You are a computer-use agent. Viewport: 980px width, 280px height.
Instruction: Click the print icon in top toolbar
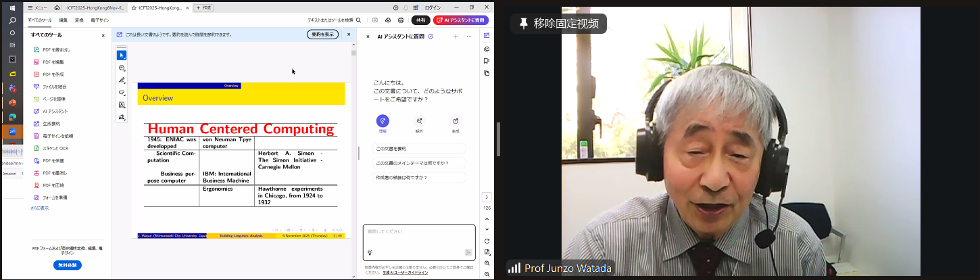coord(401,20)
